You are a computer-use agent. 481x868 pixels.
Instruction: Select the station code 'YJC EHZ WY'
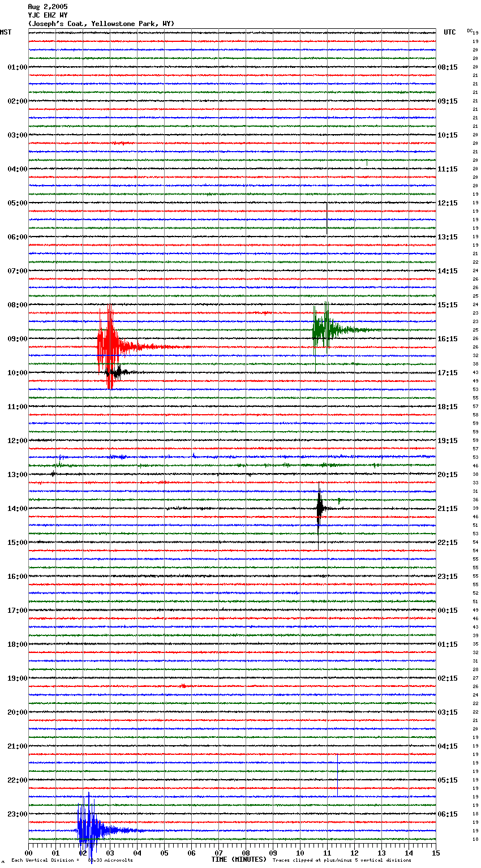(x=48, y=15)
